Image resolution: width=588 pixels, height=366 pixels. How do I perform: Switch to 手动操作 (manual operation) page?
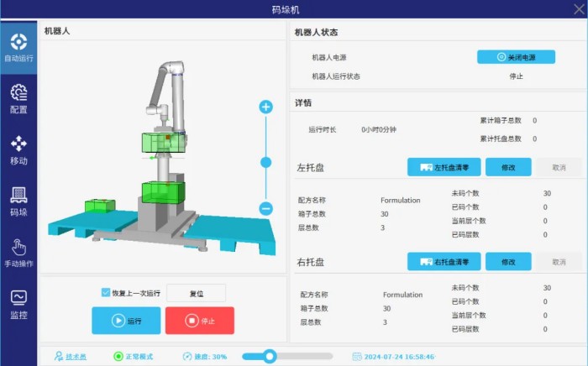tap(18, 253)
